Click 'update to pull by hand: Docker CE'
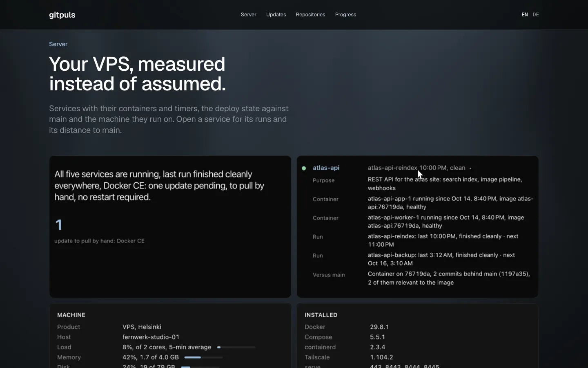 [x=99, y=241]
